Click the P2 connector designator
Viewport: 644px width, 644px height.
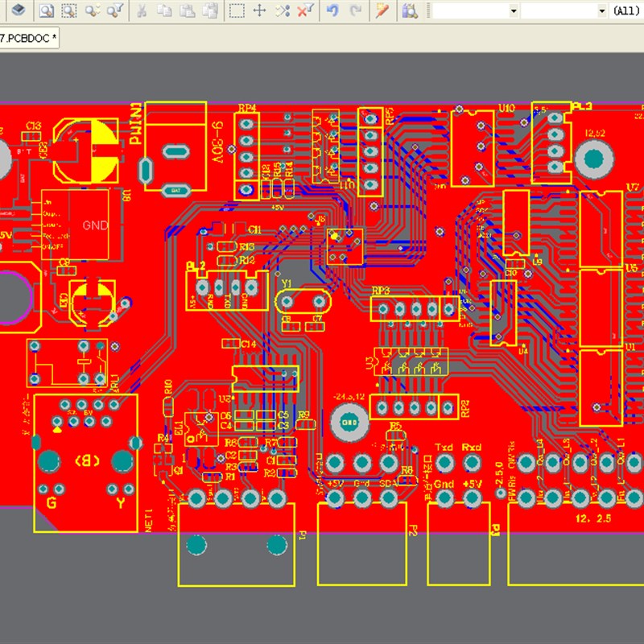coord(413,530)
